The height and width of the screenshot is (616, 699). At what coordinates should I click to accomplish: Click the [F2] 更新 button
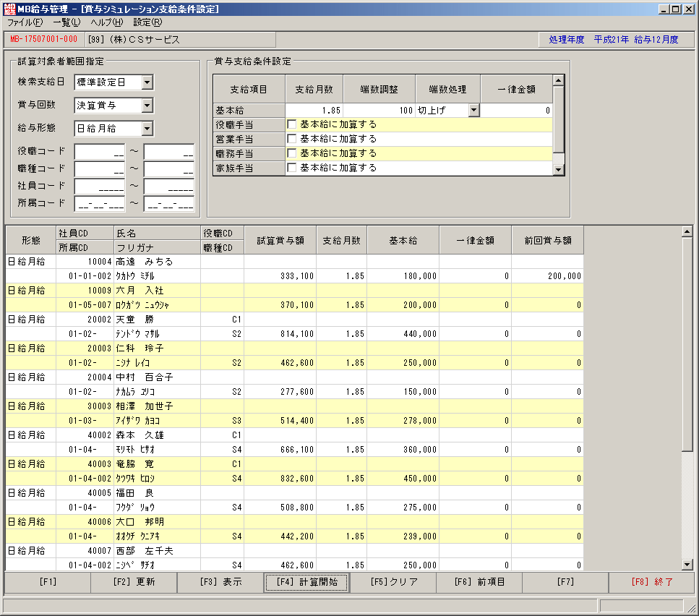tap(134, 582)
